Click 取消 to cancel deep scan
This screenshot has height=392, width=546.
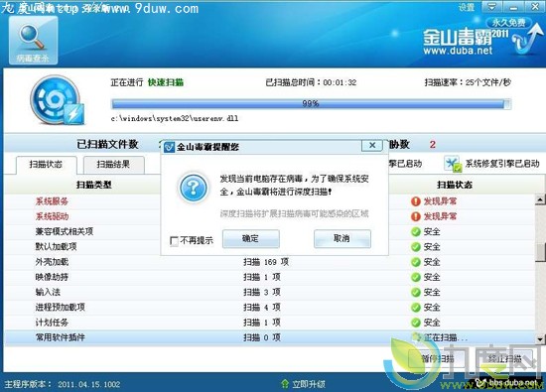click(341, 238)
